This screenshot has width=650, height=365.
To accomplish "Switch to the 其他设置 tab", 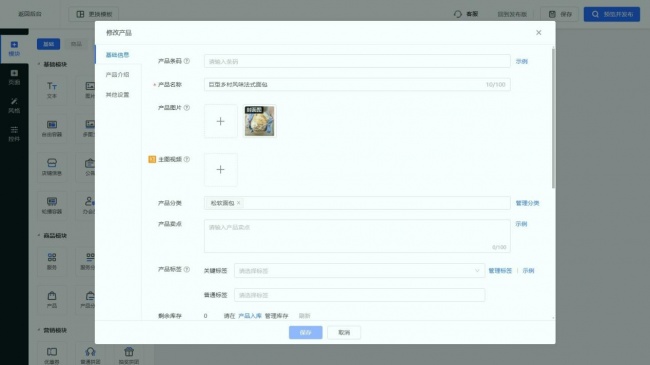I will (x=118, y=95).
